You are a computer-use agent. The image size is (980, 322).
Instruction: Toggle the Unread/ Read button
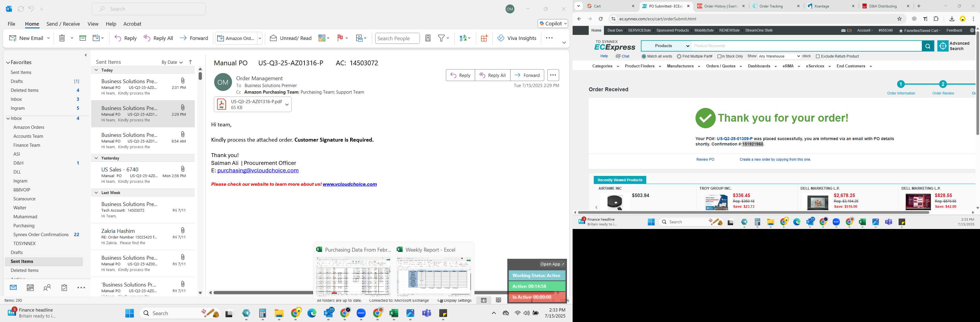pos(291,38)
